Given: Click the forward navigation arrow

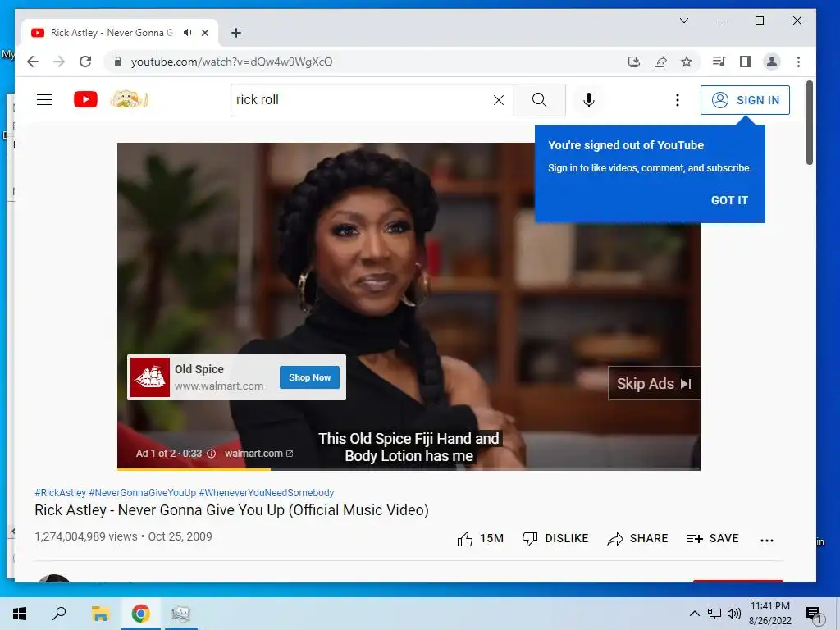Looking at the screenshot, I should (x=59, y=62).
